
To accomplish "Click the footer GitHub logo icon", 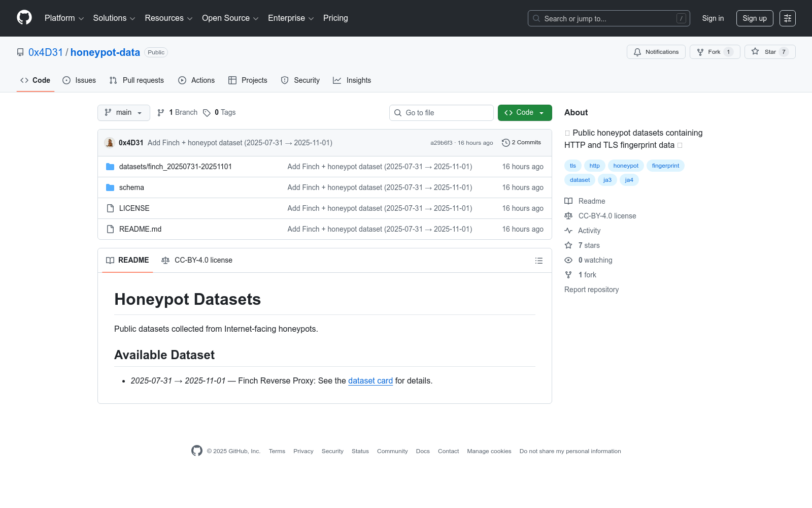I will pos(197,451).
